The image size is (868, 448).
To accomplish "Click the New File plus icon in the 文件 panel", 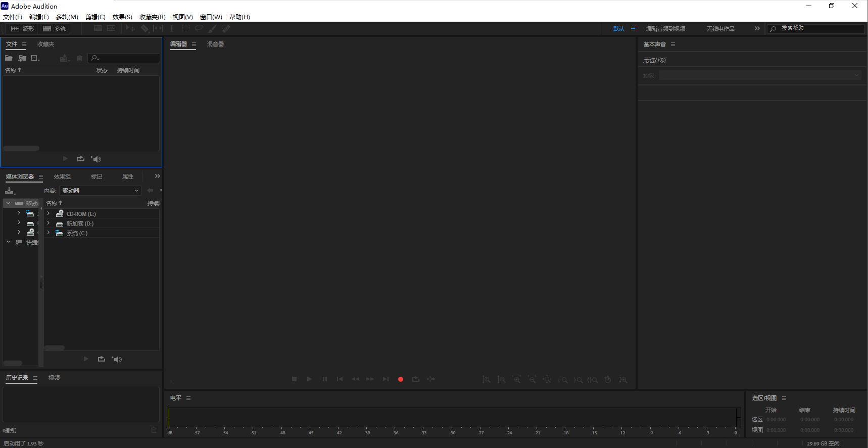I will [x=35, y=58].
